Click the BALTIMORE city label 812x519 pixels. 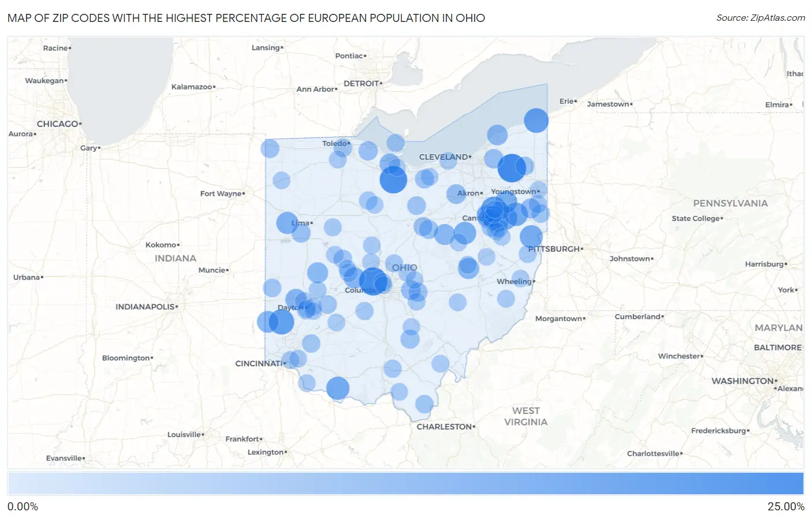[778, 348]
